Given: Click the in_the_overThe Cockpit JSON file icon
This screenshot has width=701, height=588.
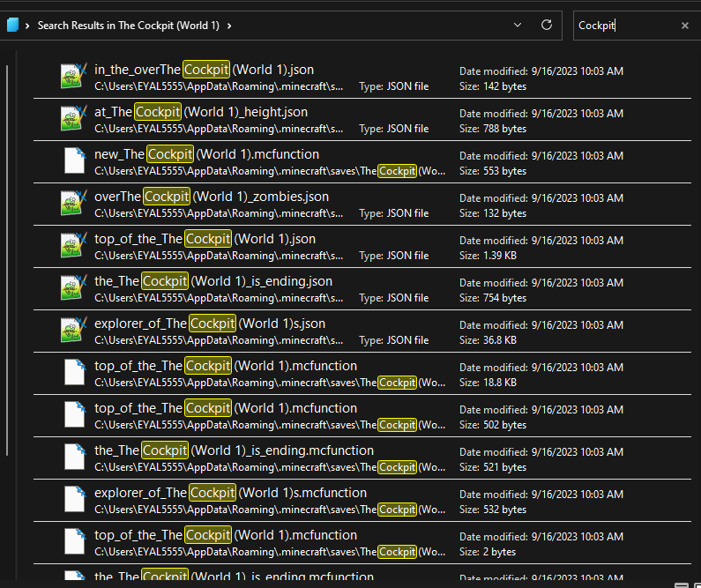Looking at the screenshot, I should [74, 76].
